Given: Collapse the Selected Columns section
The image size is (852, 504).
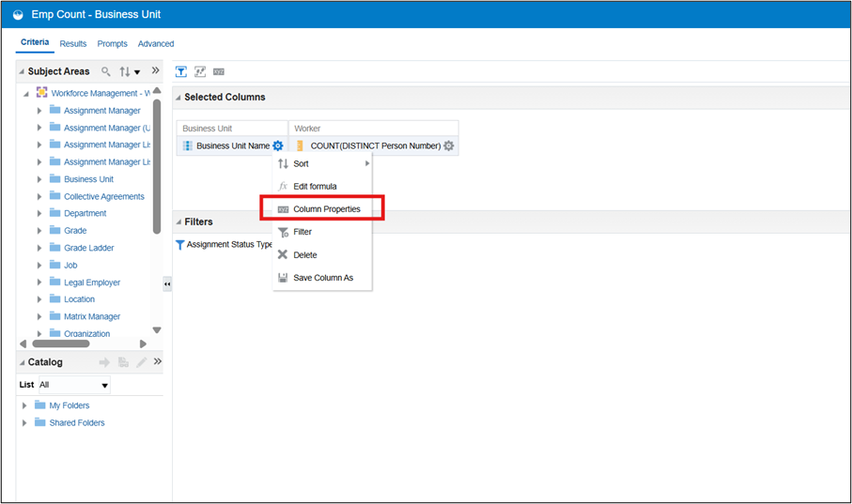Looking at the screenshot, I should (178, 98).
